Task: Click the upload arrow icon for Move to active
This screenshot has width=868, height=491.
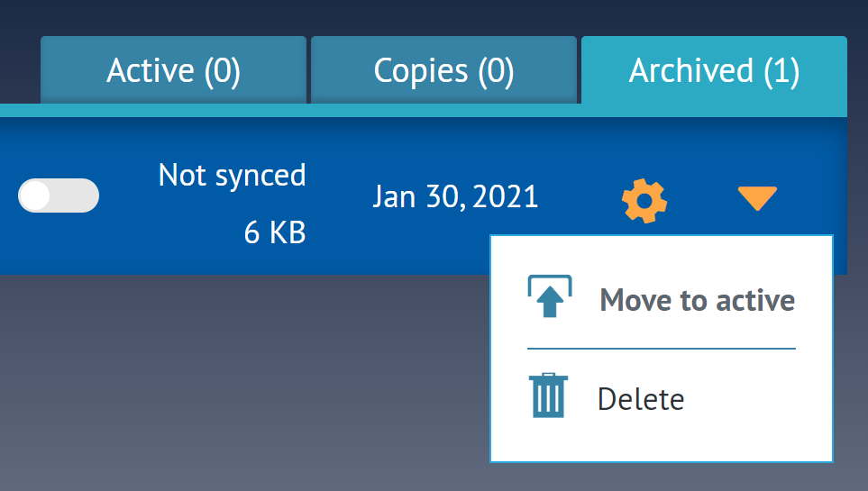Action: (x=549, y=297)
